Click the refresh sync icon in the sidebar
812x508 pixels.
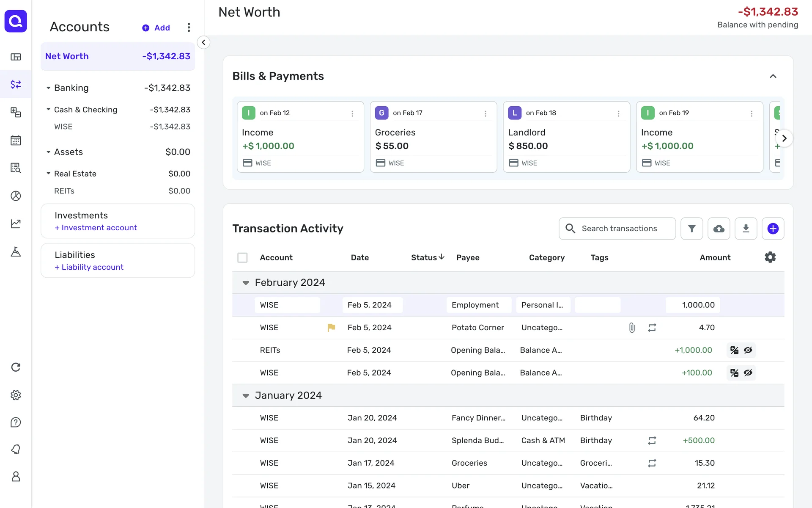(16, 367)
